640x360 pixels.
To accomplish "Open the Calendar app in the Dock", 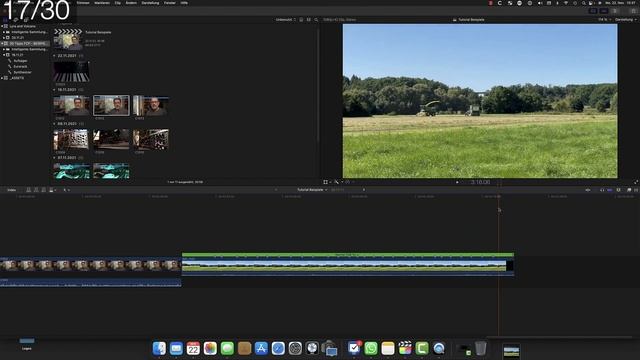I will coord(193,348).
